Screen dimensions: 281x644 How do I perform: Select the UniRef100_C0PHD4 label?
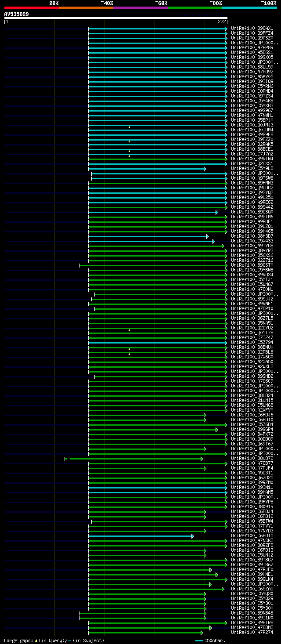[x=252, y=91]
